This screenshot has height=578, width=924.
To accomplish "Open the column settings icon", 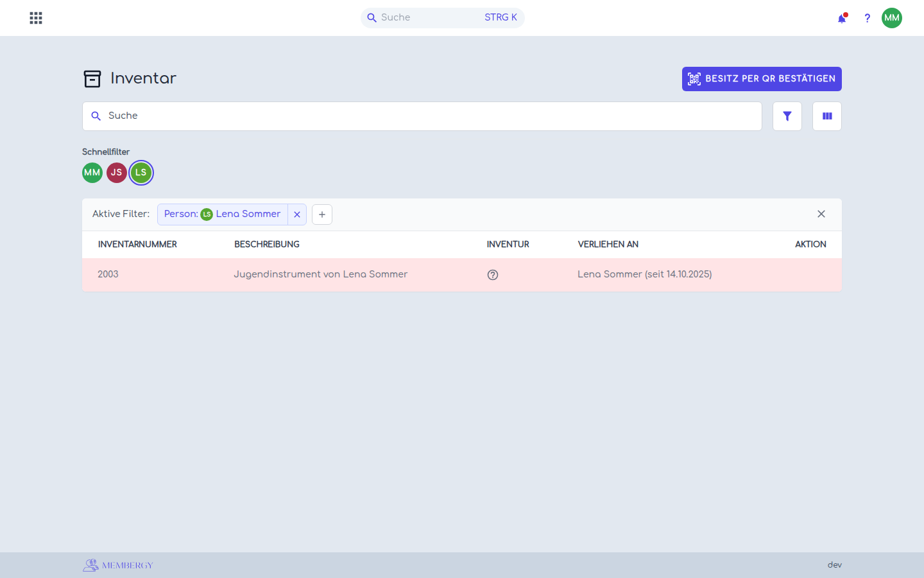I will coord(827,116).
